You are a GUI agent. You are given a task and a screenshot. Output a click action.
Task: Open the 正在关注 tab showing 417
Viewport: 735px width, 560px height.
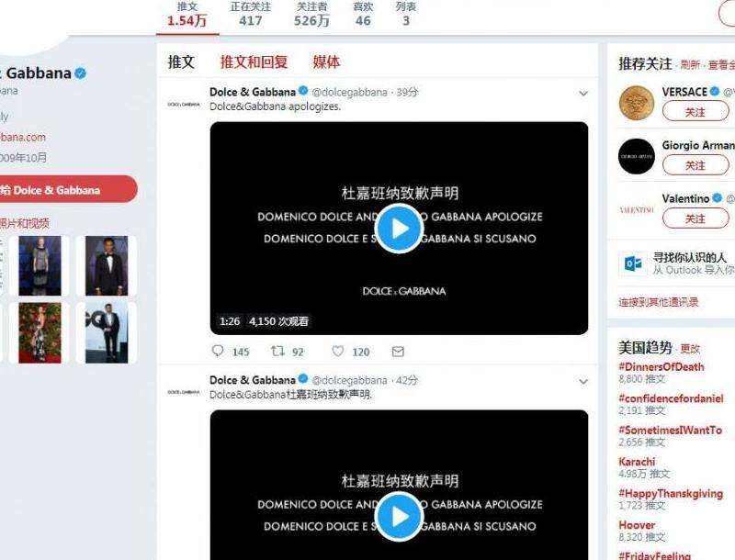click(250, 15)
